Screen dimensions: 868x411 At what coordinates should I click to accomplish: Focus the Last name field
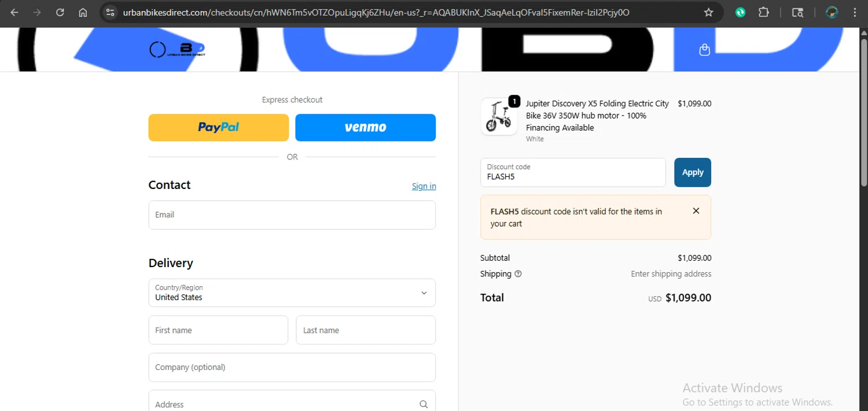tap(366, 330)
